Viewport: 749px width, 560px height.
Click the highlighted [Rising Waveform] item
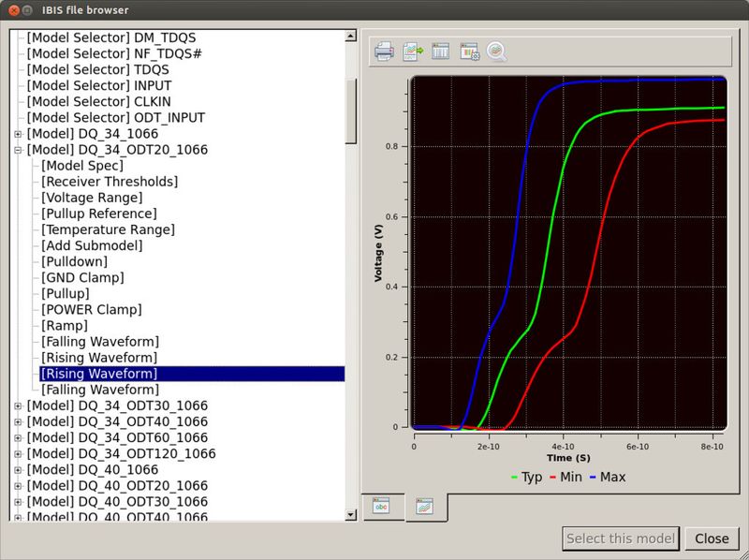(x=192, y=374)
